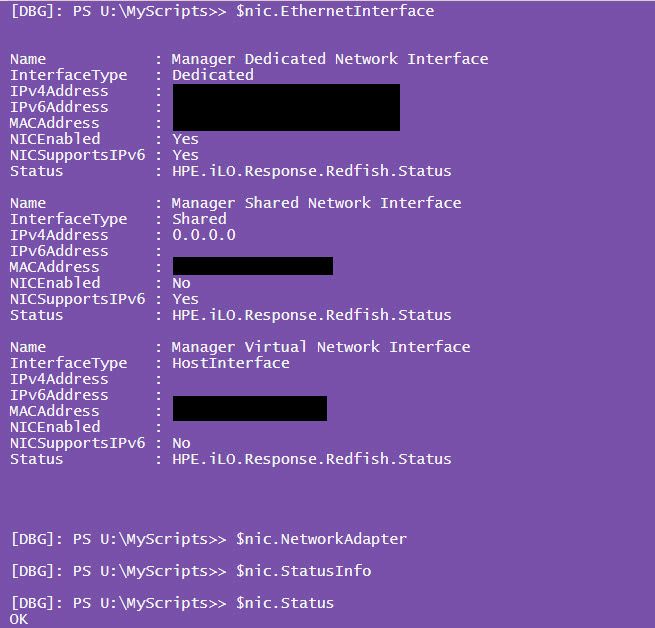Click Manager Shared Network Interface text
The height and width of the screenshot is (628, 655).
[317, 203]
